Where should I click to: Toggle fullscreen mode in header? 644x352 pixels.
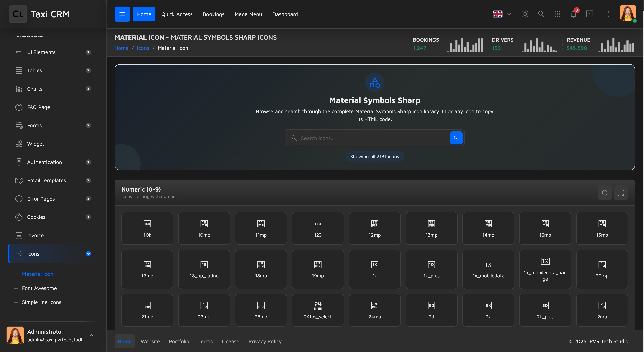[x=606, y=14]
